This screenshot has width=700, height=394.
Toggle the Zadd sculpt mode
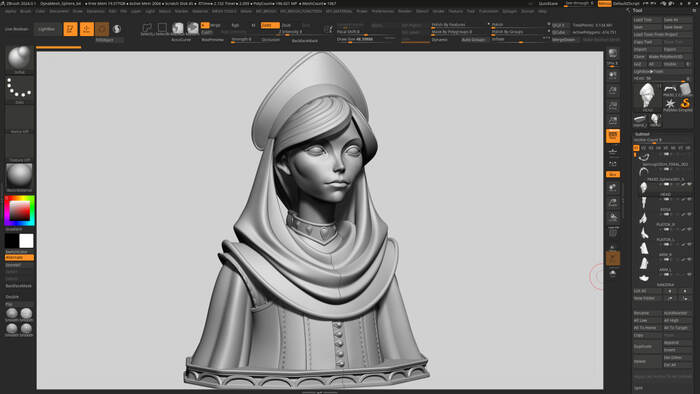point(270,25)
